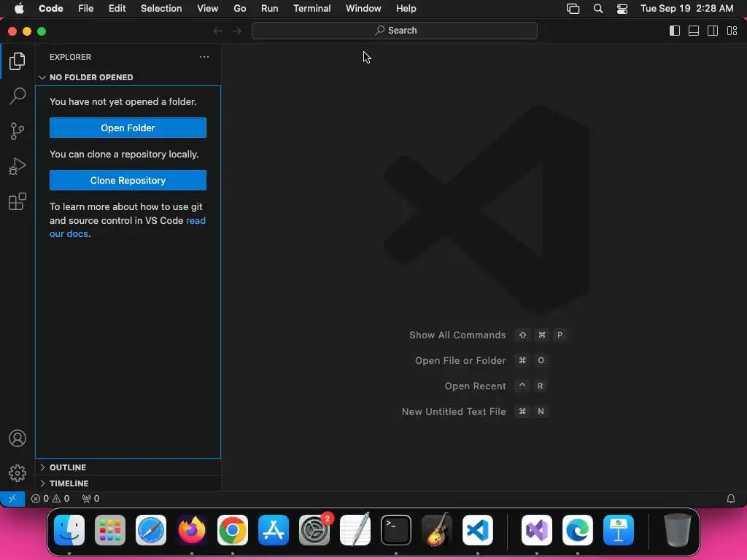Click the remote window indicator in status bar
This screenshot has width=747, height=560.
[12, 499]
